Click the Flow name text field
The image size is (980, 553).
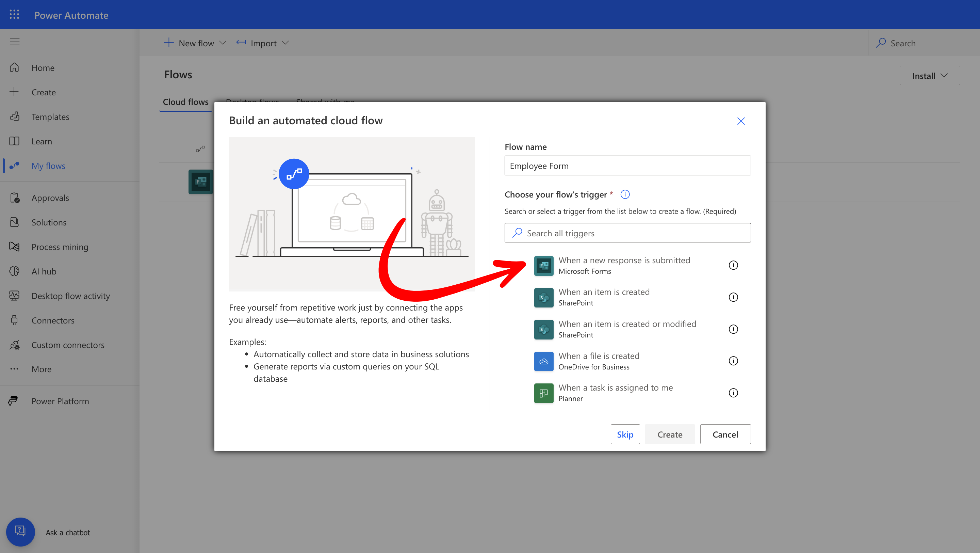(627, 165)
